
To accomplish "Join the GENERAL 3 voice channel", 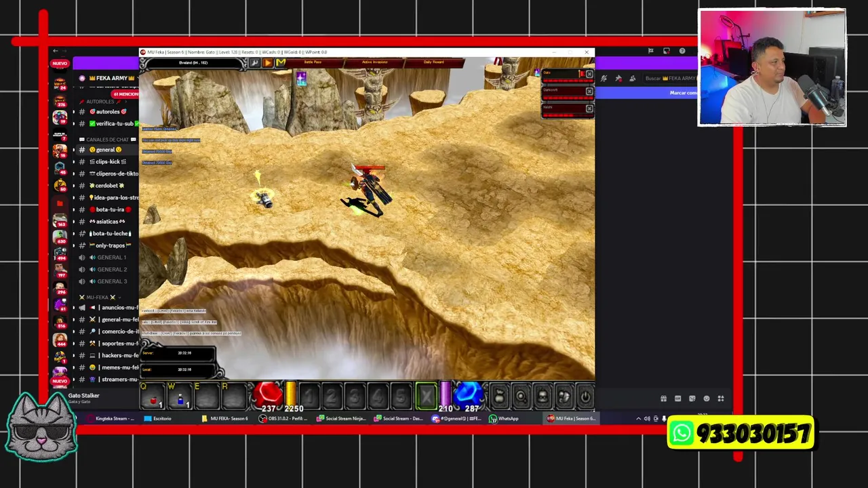I will point(108,281).
